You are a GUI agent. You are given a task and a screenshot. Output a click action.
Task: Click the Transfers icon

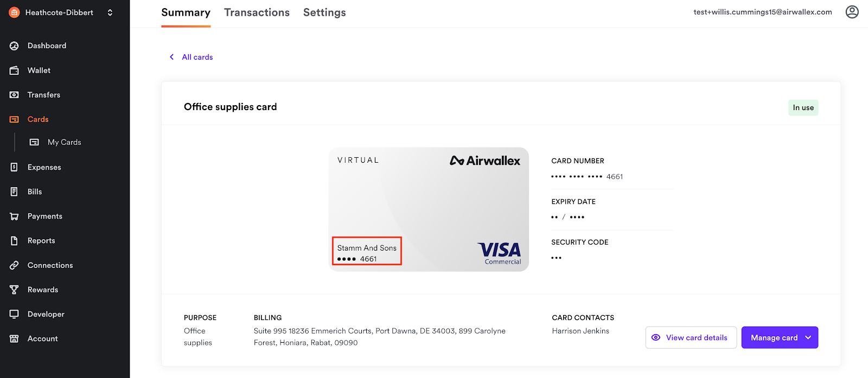click(14, 95)
